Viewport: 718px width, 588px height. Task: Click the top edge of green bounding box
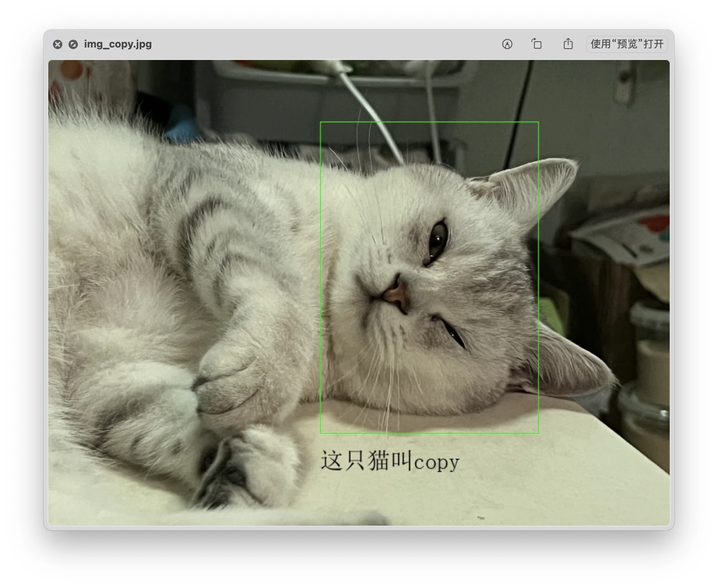429,122
